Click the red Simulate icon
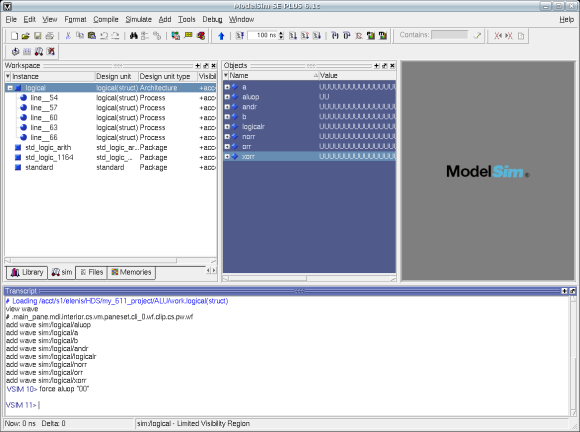Viewport: 580px width, 432px height. 201,36
